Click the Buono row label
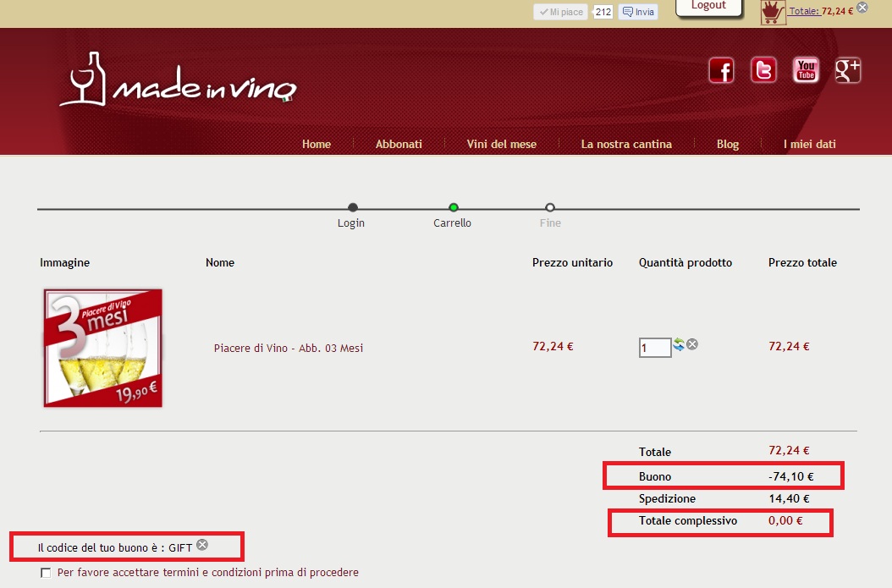Image resolution: width=892 pixels, height=588 pixels. (x=655, y=476)
